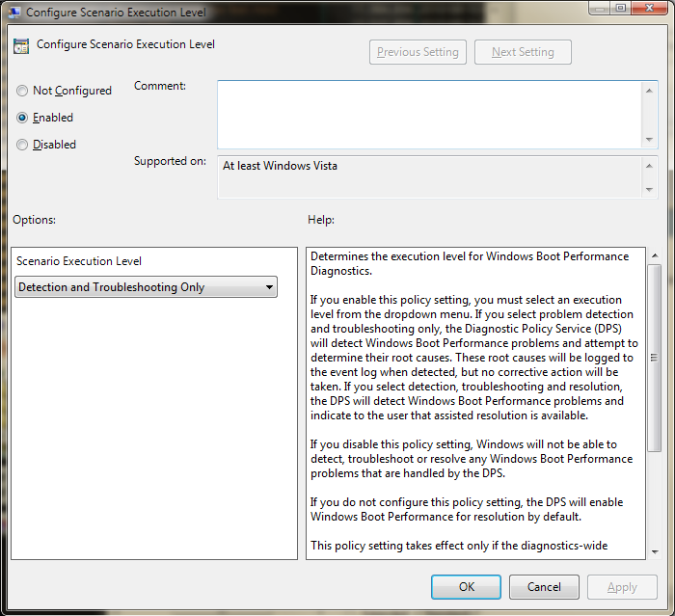Screen dimensions: 675x616
Task: Click the Next Setting button
Action: (523, 52)
